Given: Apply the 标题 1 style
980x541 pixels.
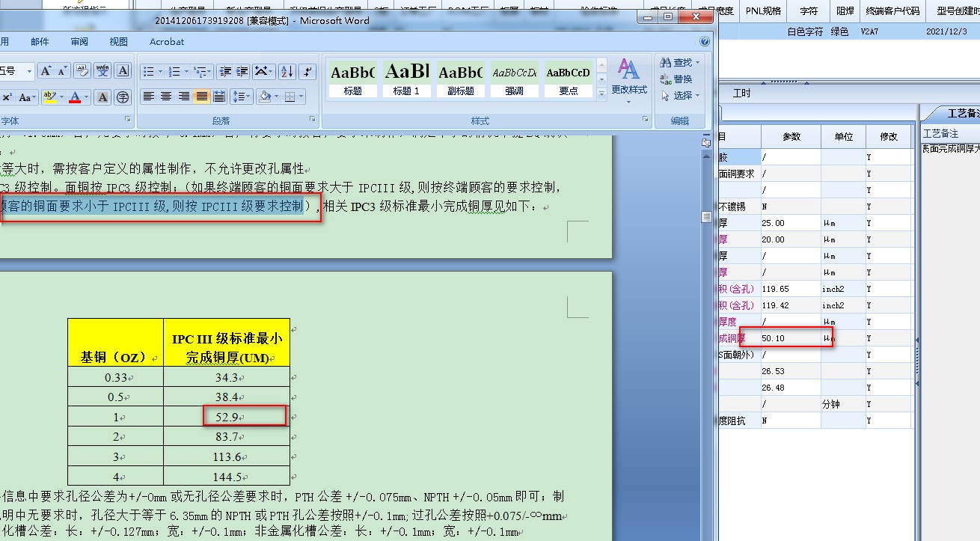Looking at the screenshot, I should 407,79.
